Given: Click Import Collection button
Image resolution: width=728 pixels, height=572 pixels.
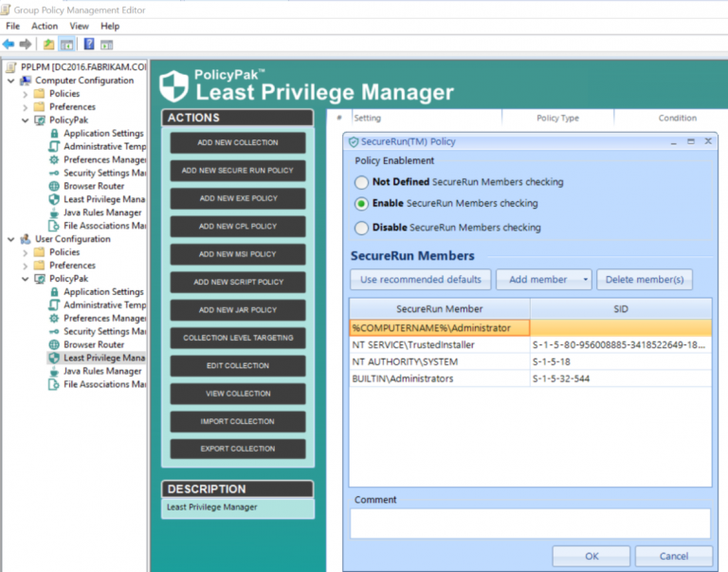Looking at the screenshot, I should pos(238,421).
